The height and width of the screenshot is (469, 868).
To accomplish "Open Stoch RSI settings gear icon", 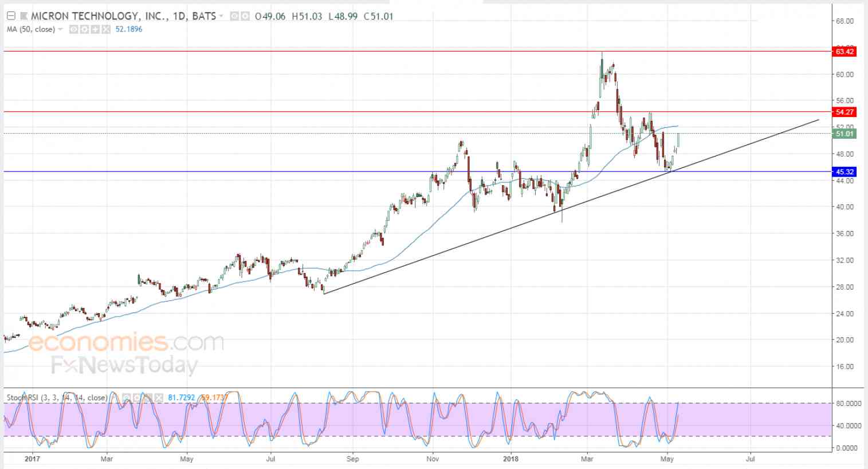I will (x=136, y=397).
